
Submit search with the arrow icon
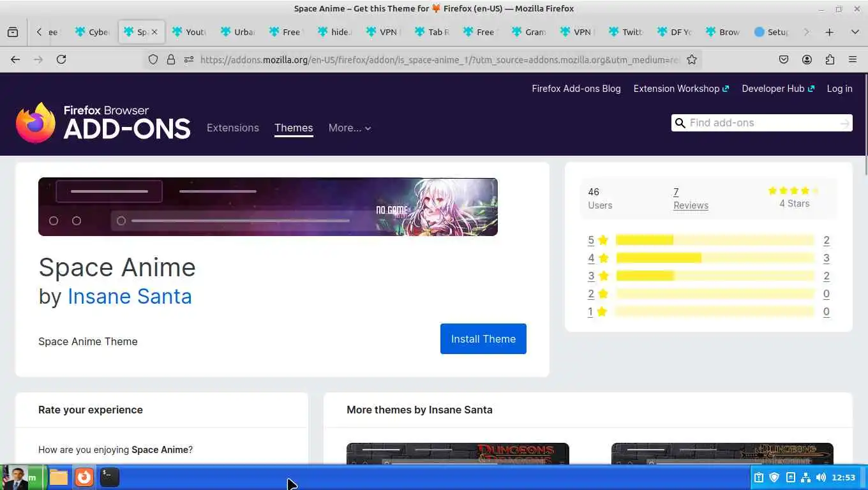pyautogui.click(x=845, y=123)
